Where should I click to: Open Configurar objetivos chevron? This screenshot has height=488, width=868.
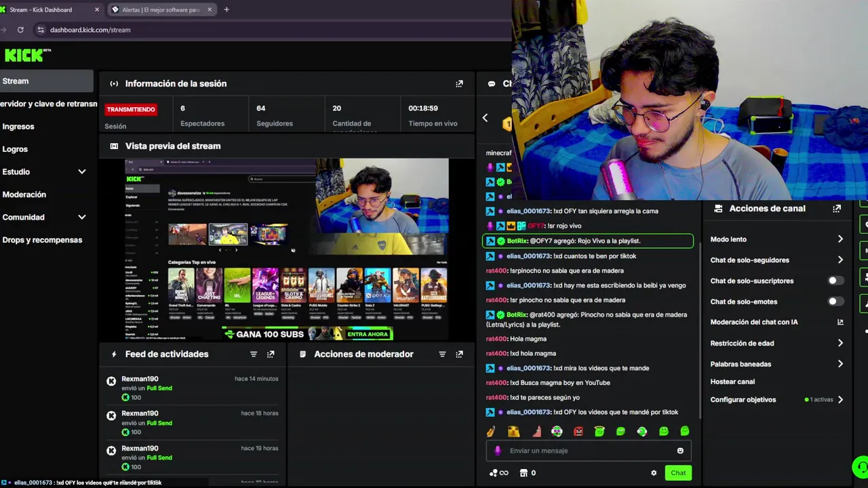coord(840,400)
